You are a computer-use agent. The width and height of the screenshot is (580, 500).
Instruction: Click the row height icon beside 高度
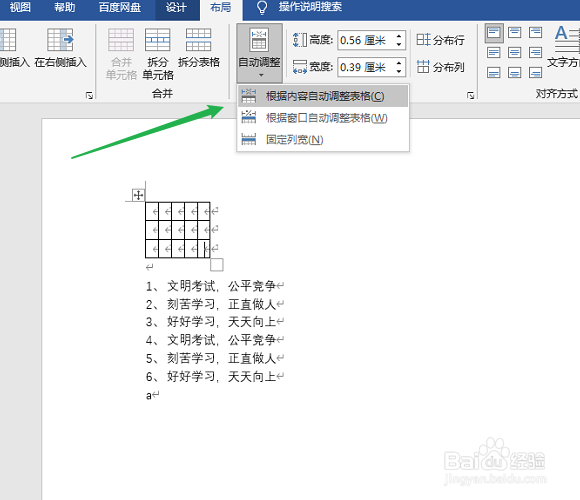pyautogui.click(x=300, y=40)
